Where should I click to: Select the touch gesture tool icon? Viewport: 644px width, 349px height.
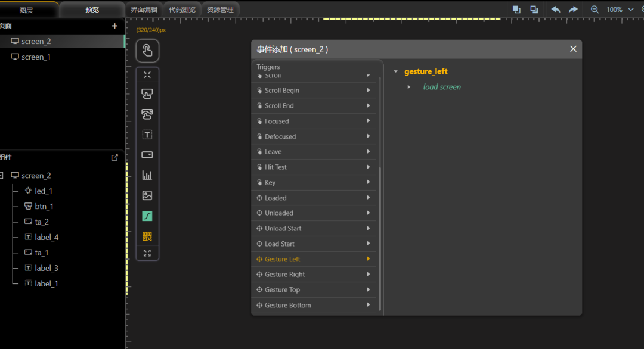pos(147,51)
